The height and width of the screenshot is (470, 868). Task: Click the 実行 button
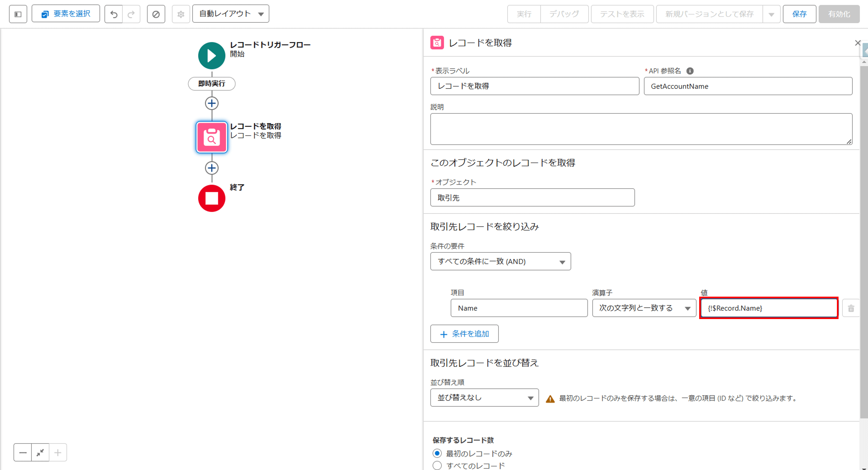[x=524, y=14]
